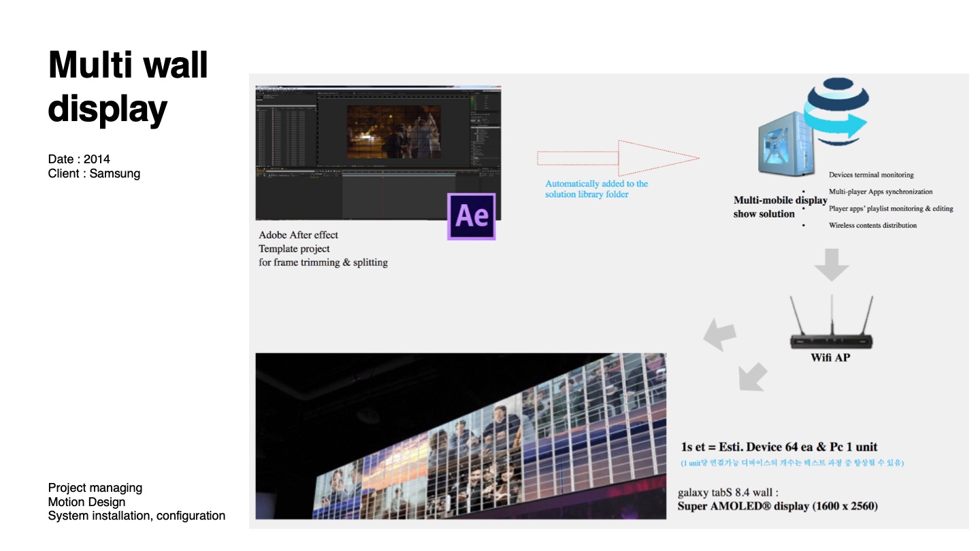The width and height of the screenshot is (980, 551).
Task: Select the "Motion Design" line
Action: click(x=86, y=502)
